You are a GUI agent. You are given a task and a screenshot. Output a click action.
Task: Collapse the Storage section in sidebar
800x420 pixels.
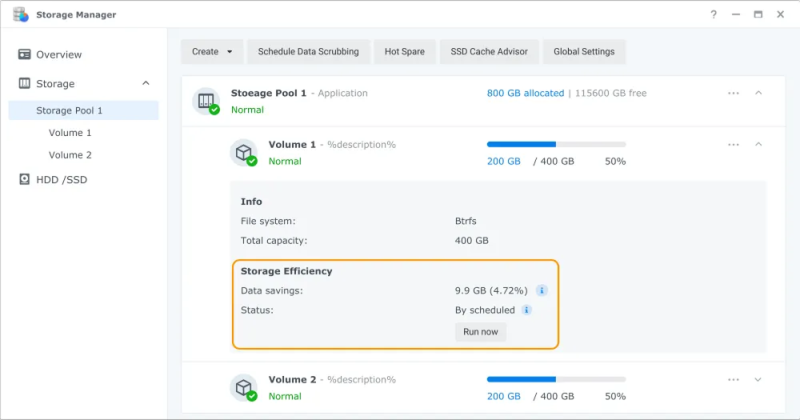point(146,83)
